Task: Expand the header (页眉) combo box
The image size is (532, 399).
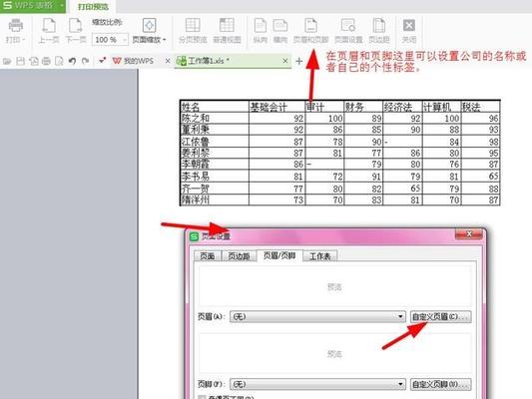Action: tap(400, 316)
